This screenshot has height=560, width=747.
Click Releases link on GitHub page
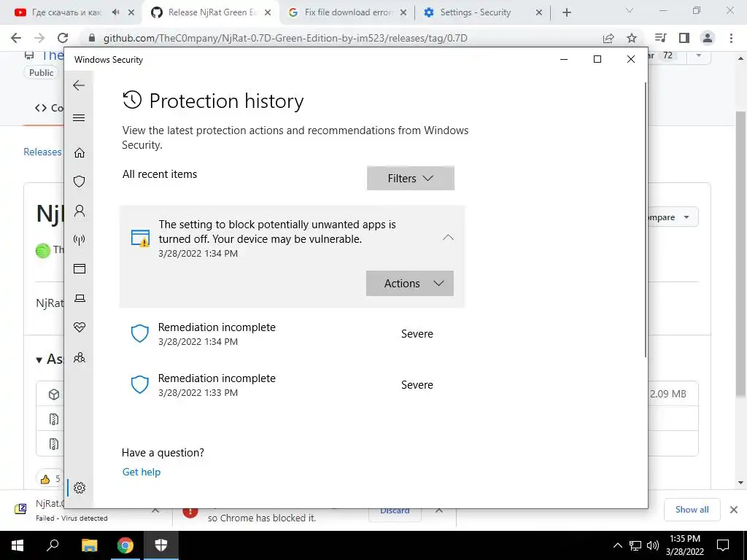pyautogui.click(x=42, y=152)
